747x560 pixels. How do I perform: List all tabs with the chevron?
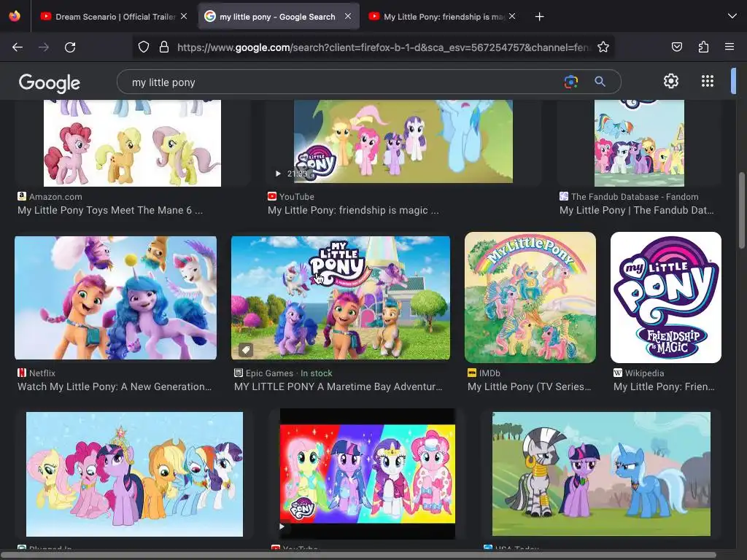[x=732, y=16]
